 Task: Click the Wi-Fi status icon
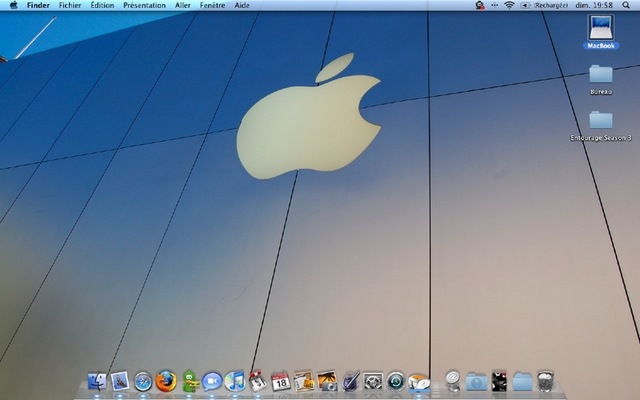(x=509, y=5)
